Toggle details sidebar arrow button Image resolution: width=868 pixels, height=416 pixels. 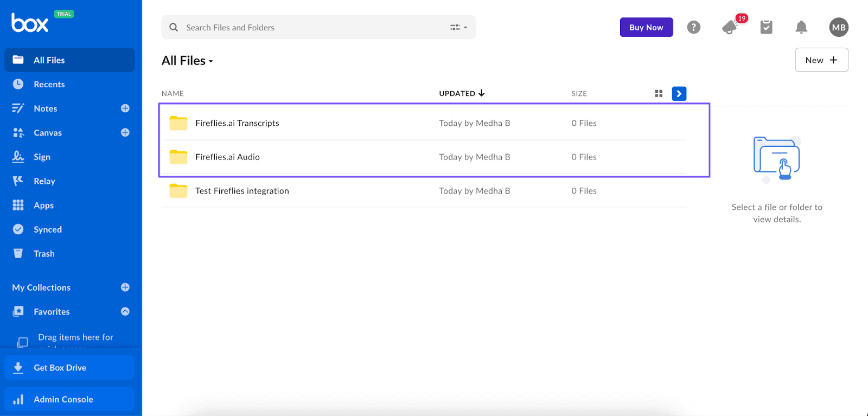click(679, 93)
